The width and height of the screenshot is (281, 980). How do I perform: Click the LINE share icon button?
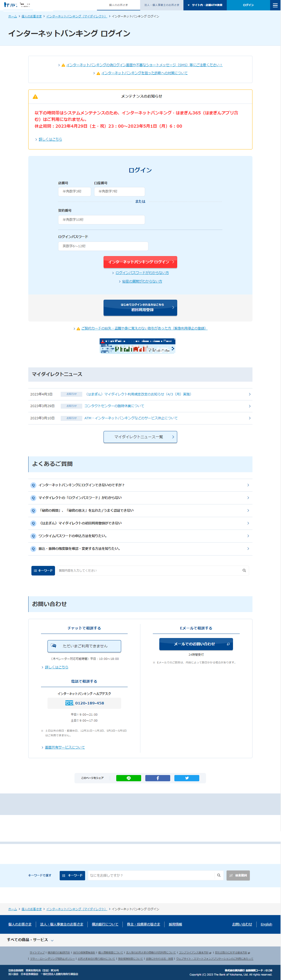128,778
